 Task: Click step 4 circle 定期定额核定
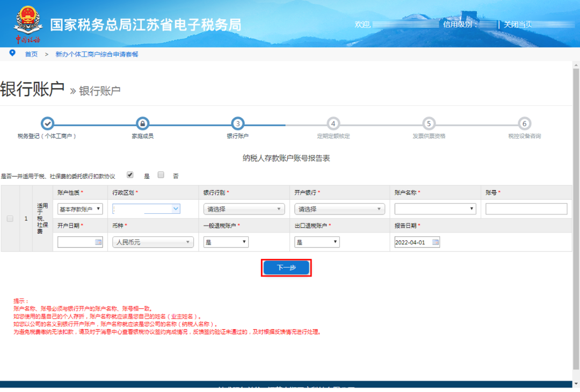[x=333, y=124]
